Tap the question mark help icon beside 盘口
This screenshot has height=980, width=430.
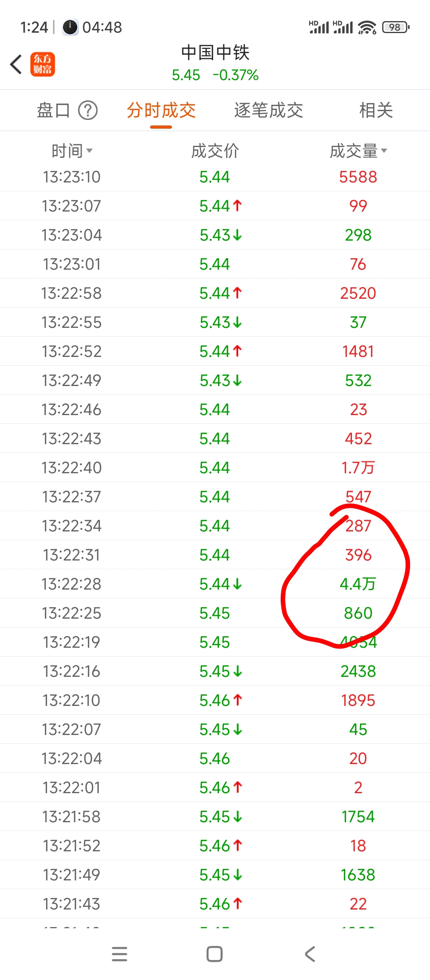[88, 110]
